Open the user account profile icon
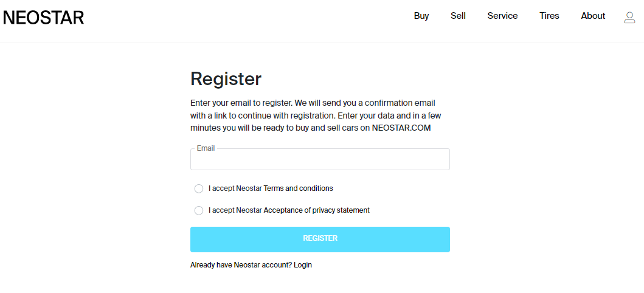 pos(629,17)
